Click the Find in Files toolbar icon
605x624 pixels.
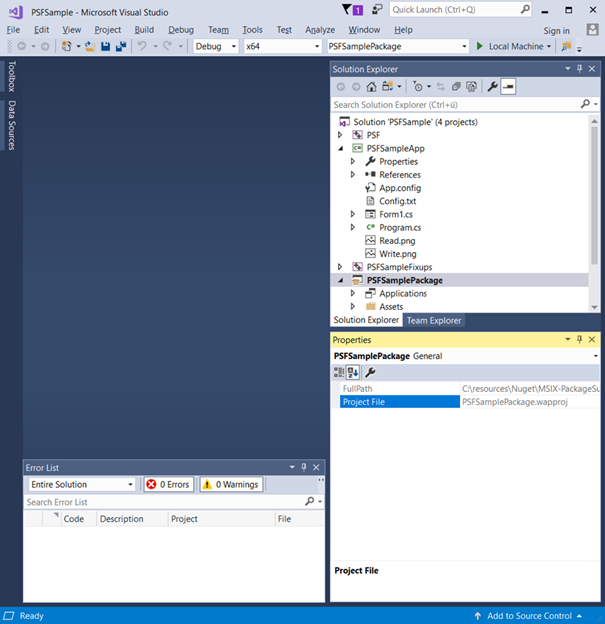pos(566,47)
